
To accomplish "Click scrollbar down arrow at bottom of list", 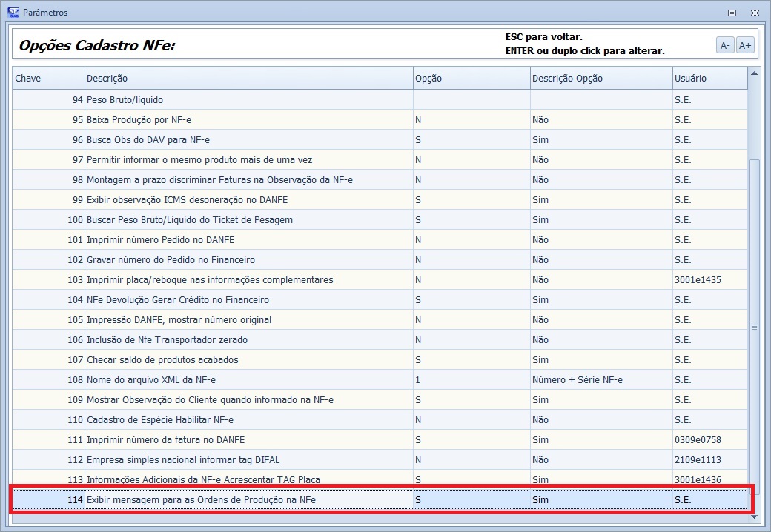I will pos(754,516).
